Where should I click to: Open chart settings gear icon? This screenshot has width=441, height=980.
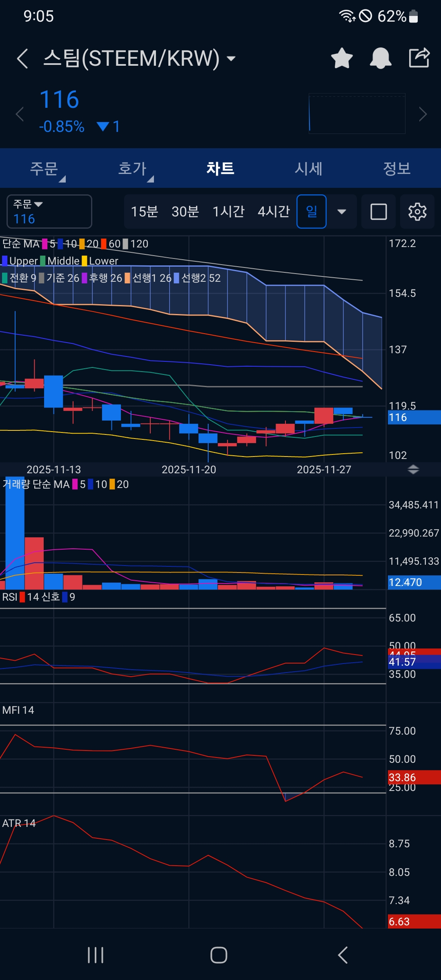click(417, 212)
